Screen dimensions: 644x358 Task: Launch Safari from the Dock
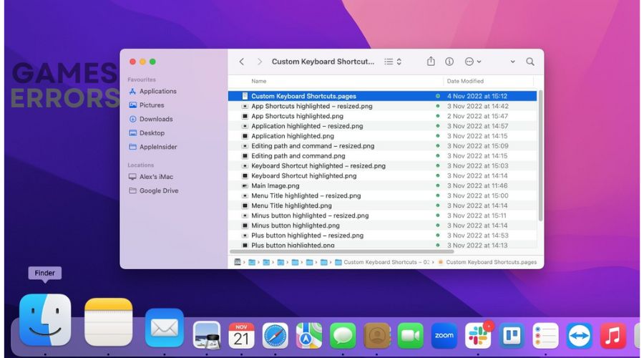tap(275, 335)
